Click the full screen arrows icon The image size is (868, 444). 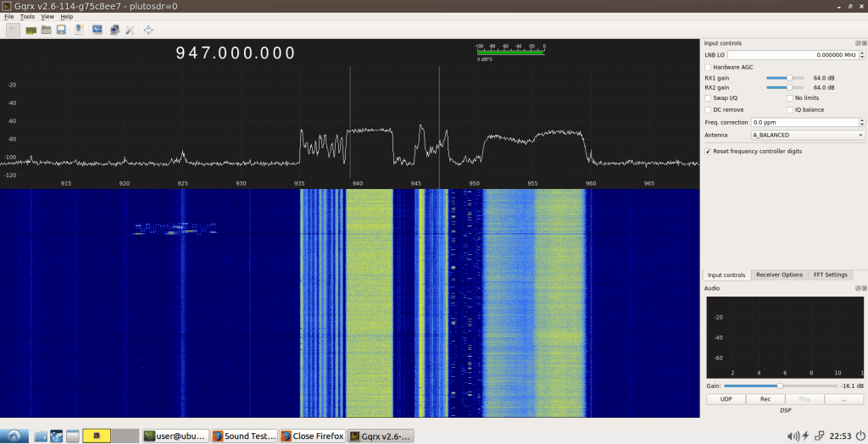coord(148,31)
